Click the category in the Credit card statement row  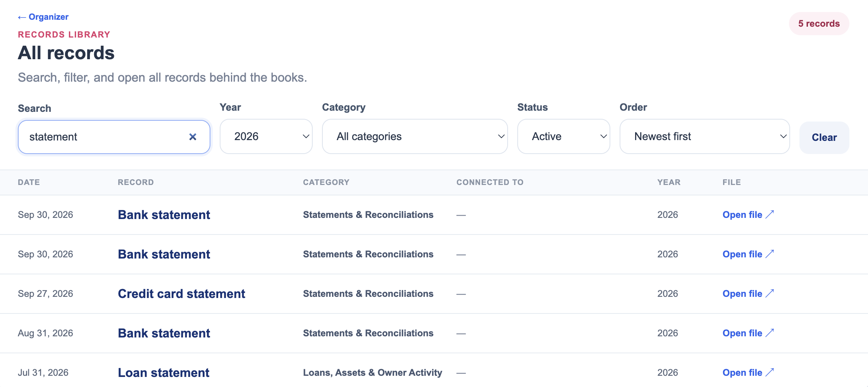368,294
